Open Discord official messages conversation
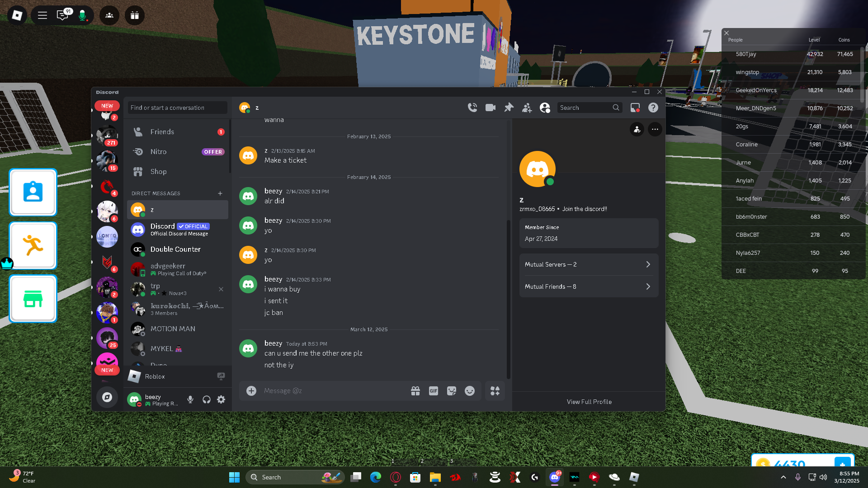 178,230
